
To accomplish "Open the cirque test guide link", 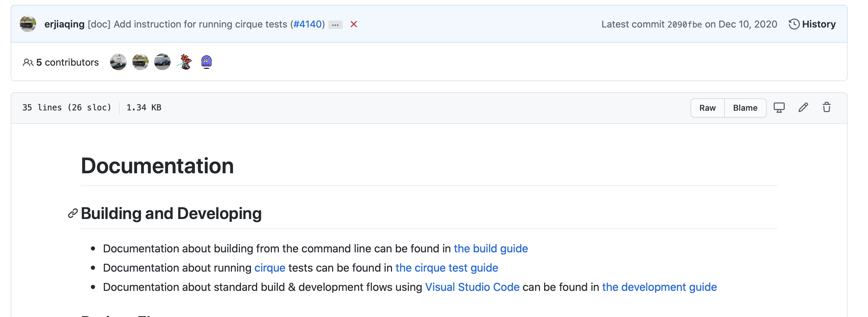I will [x=447, y=268].
